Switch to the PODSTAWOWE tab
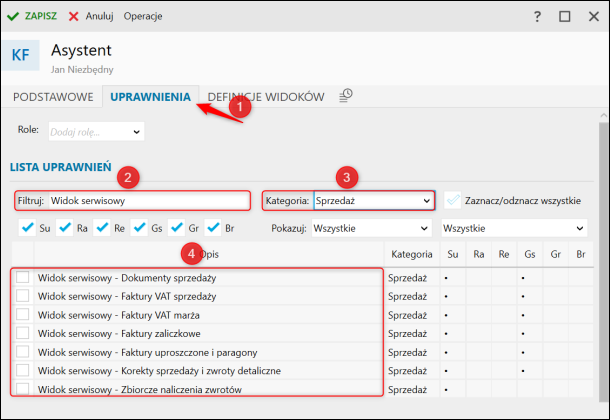610x420 pixels. (x=53, y=97)
